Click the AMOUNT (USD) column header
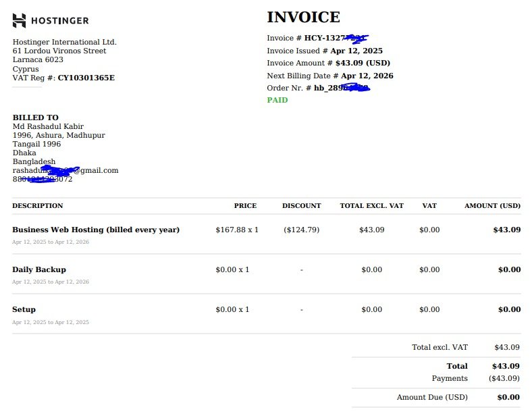532x420 pixels. 493,206
